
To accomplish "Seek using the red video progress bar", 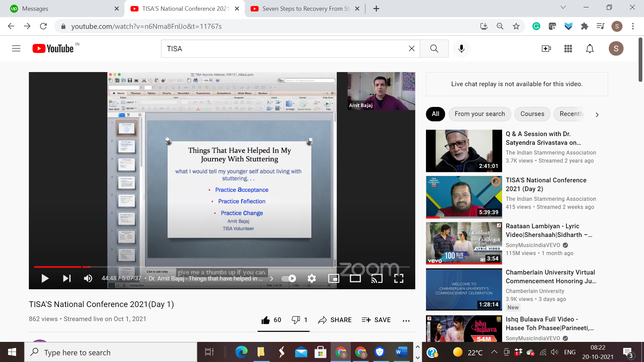I will pos(222,267).
